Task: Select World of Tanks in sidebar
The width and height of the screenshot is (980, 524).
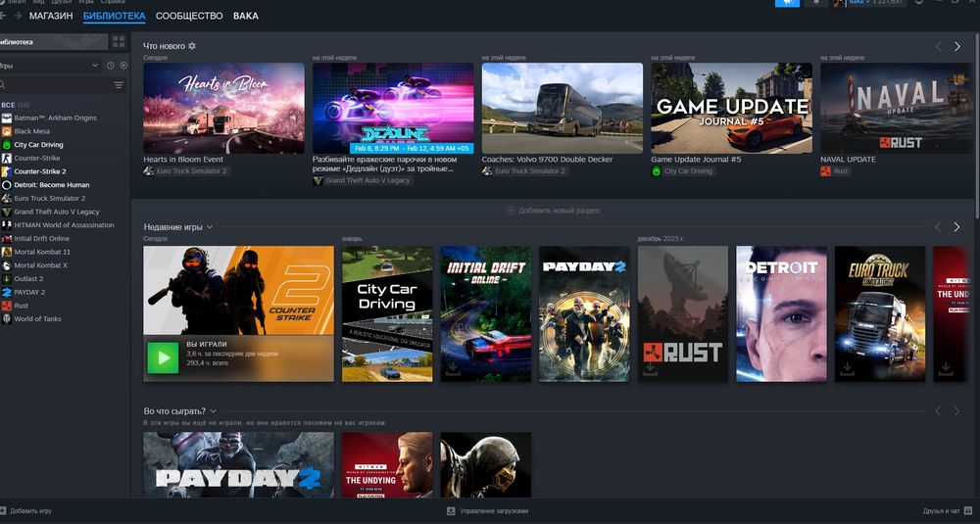Action: point(37,319)
